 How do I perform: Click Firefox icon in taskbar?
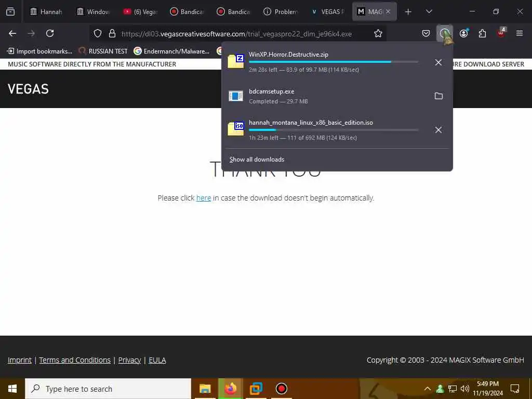click(230, 389)
